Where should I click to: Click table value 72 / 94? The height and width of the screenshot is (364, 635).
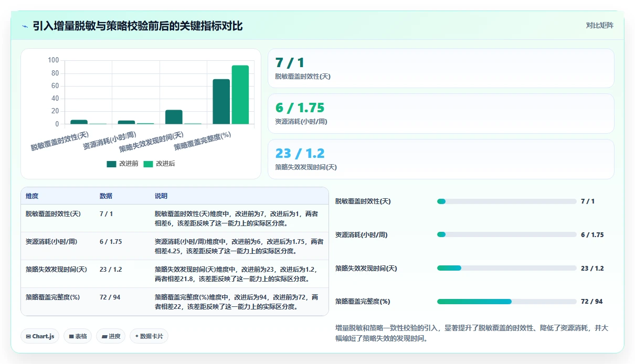[x=110, y=297]
